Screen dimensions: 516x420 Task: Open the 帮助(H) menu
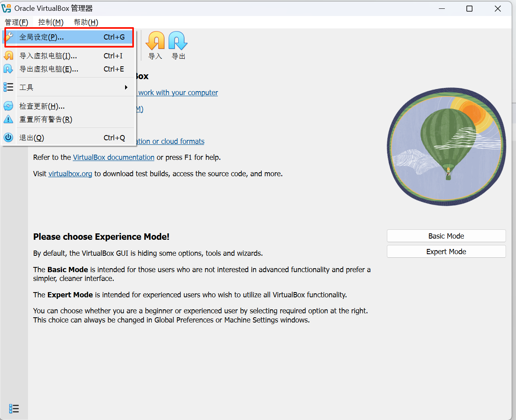(x=86, y=22)
